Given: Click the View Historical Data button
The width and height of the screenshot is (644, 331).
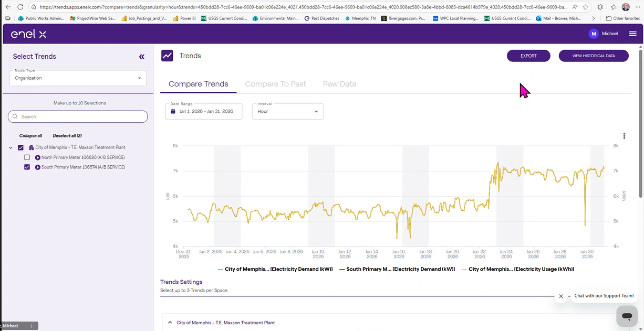Looking at the screenshot, I should coord(593,56).
